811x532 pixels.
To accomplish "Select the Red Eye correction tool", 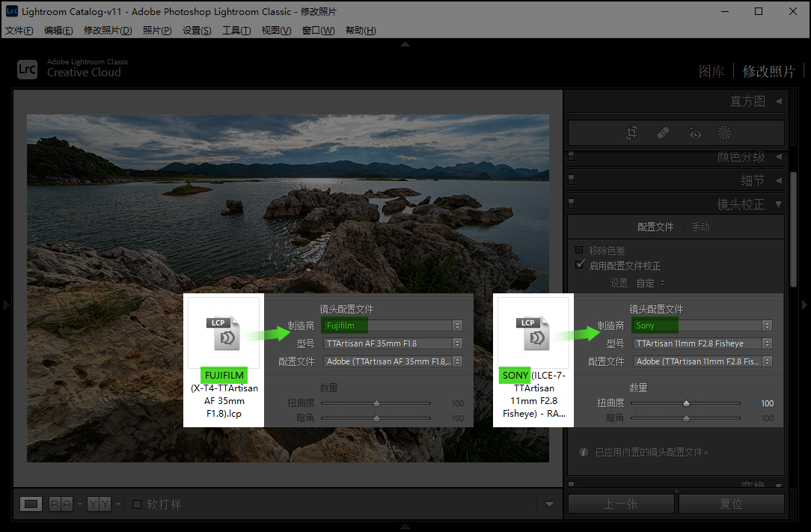I will 695,133.
